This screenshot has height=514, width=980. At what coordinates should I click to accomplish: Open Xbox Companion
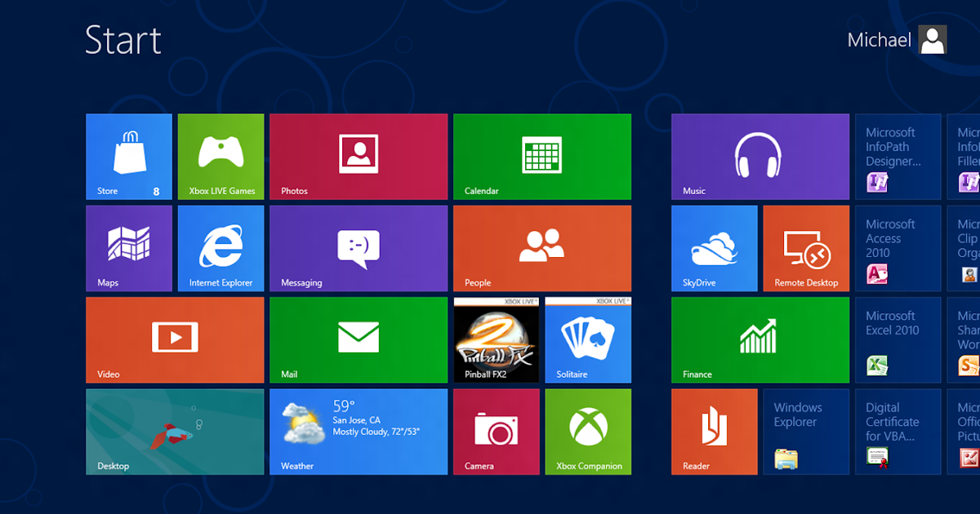(x=588, y=432)
